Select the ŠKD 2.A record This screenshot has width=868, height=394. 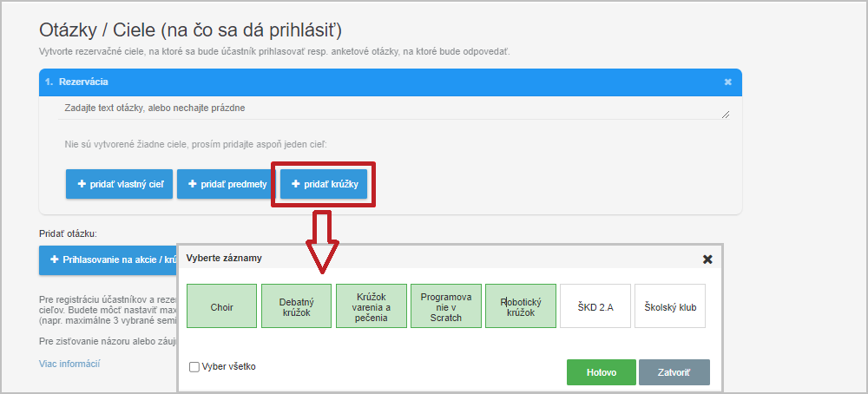tap(595, 306)
